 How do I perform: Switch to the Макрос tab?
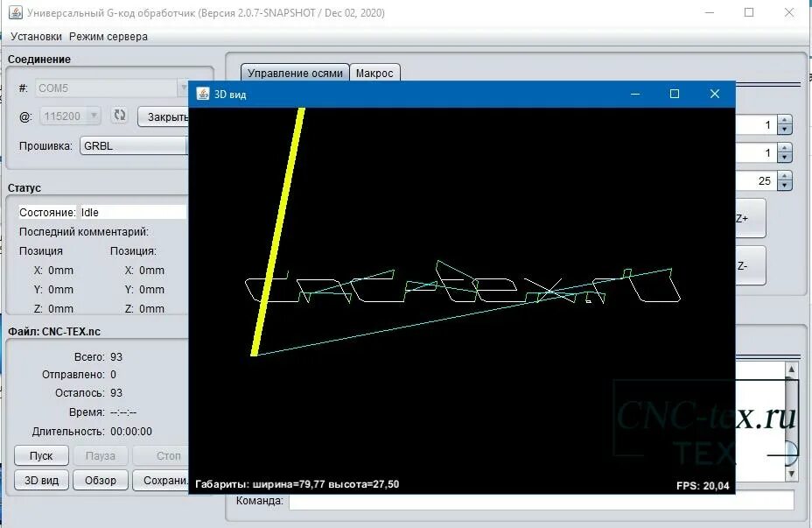374,73
